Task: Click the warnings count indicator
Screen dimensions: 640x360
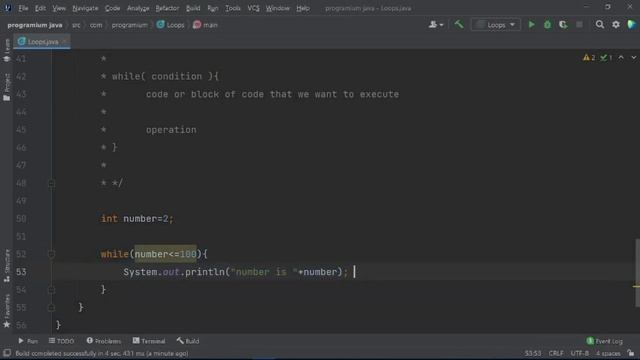Action: tap(589, 58)
